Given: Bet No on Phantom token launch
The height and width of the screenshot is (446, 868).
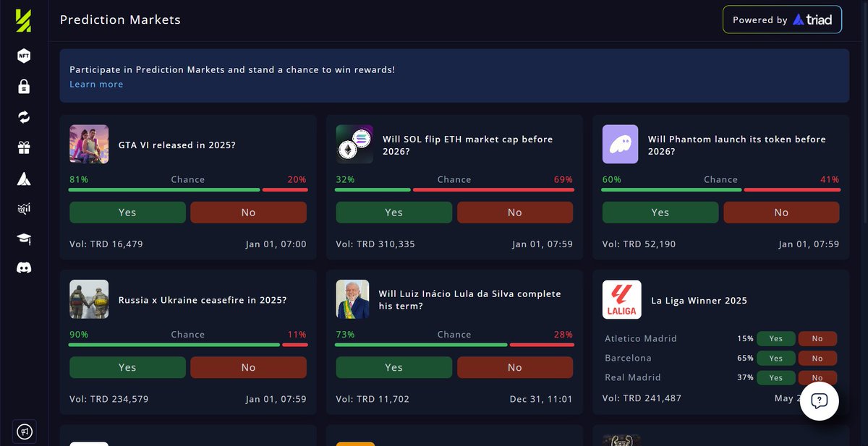Looking at the screenshot, I should pos(781,213).
